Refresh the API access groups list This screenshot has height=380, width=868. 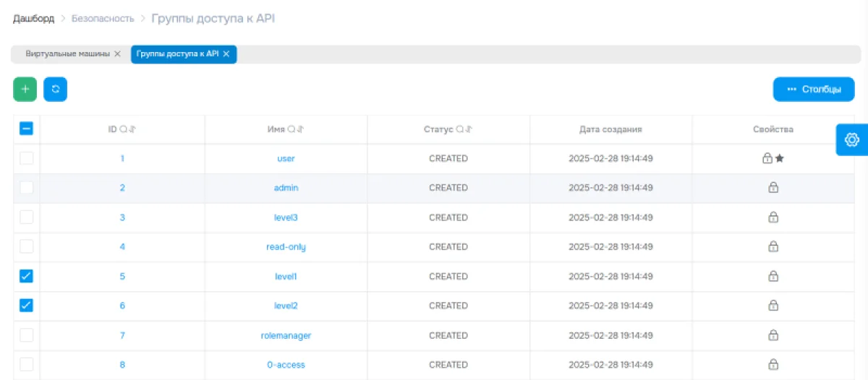point(55,90)
